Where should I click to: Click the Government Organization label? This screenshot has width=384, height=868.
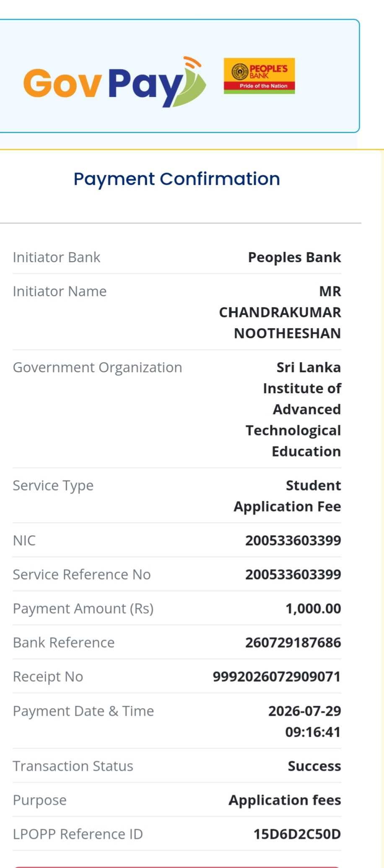point(97,367)
